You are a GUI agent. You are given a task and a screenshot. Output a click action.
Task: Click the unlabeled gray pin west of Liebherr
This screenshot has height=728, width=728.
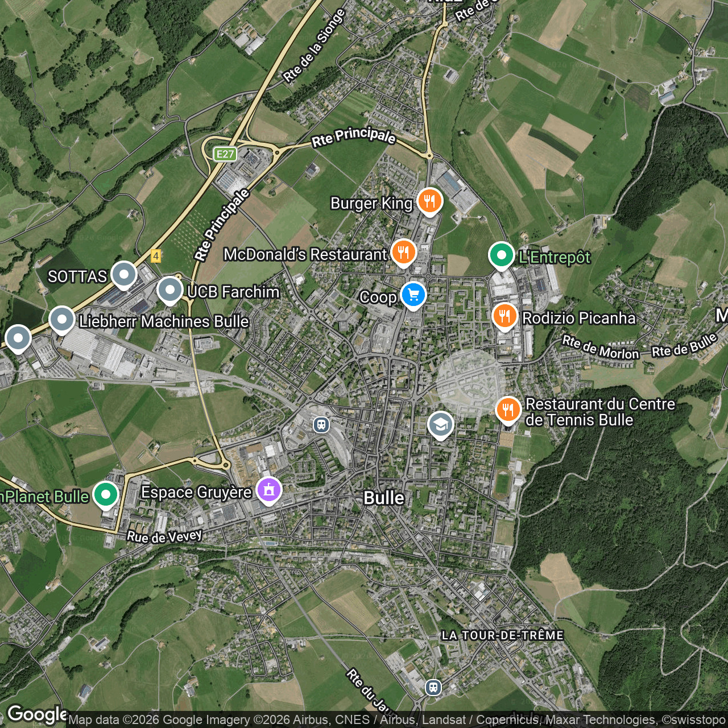(x=18, y=339)
